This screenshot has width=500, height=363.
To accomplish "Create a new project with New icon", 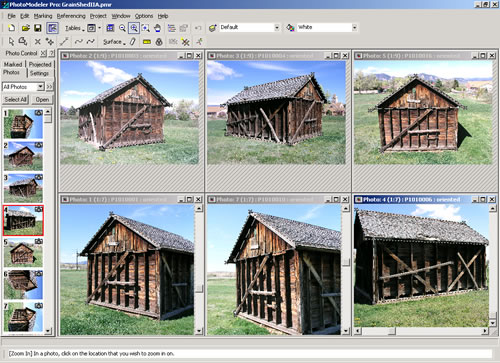I will click(x=12, y=28).
